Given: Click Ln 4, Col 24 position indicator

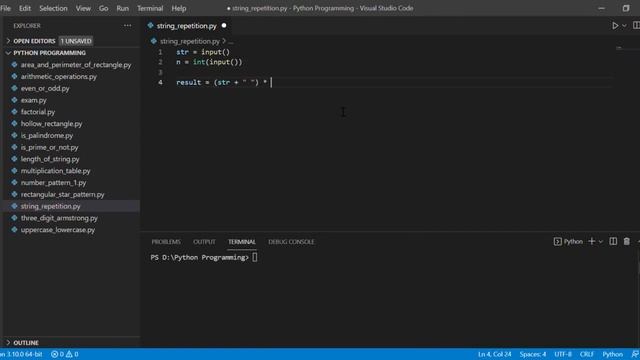Looking at the screenshot, I should coord(495,354).
